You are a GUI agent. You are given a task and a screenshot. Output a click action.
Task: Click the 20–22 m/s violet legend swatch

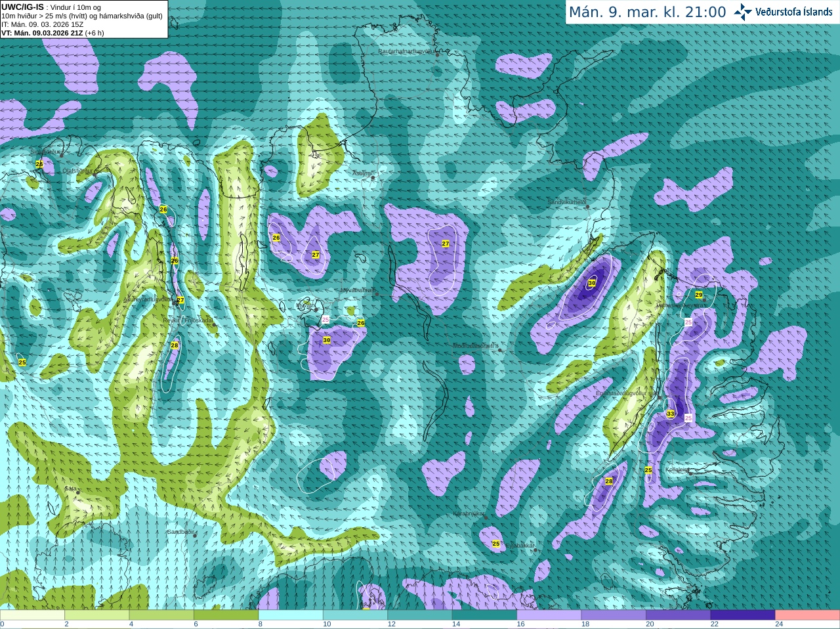pyautogui.click(x=679, y=615)
